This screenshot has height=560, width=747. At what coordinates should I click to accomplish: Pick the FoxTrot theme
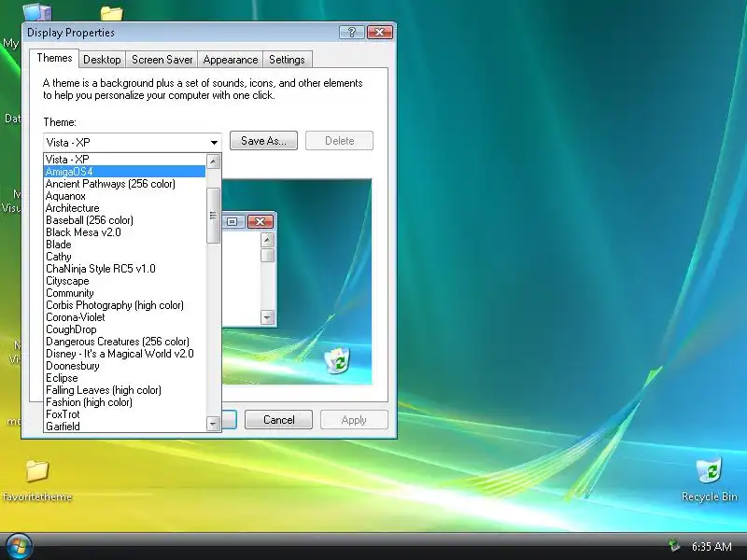tap(125, 414)
